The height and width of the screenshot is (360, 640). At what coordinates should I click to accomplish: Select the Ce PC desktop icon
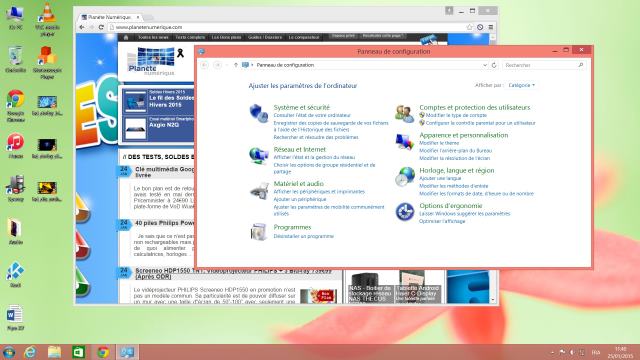coord(16,17)
